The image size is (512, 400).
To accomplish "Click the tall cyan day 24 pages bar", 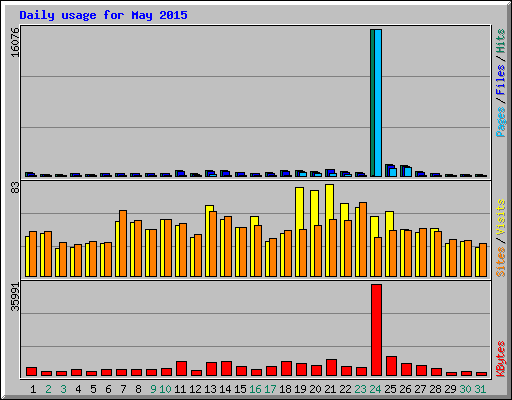I will 378,103.
